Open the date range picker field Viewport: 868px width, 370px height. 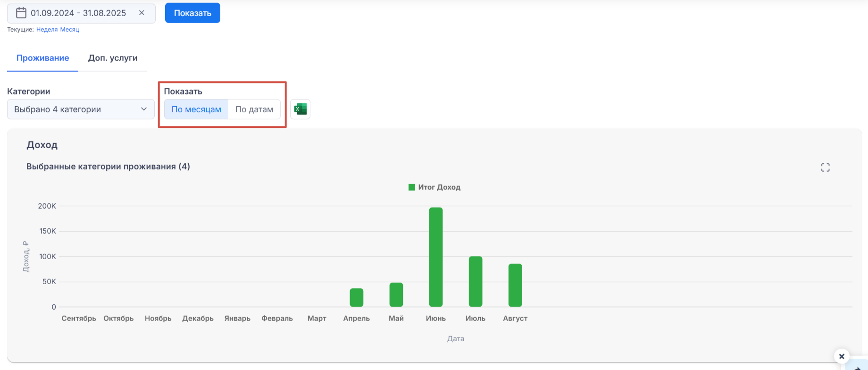coord(78,13)
